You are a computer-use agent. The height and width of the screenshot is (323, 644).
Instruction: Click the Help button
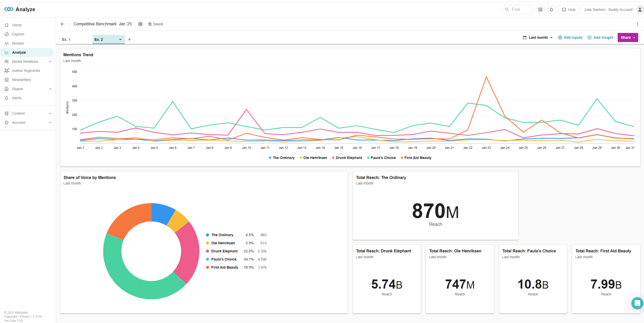pos(569,10)
